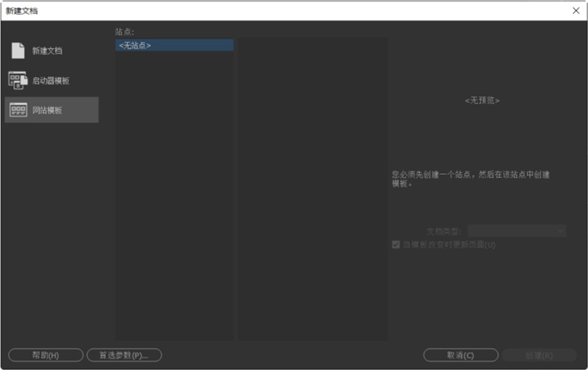Viewport: 588px width, 370px height.
Task: Click the 新建文档 dialog title bar
Action: [x=273, y=10]
